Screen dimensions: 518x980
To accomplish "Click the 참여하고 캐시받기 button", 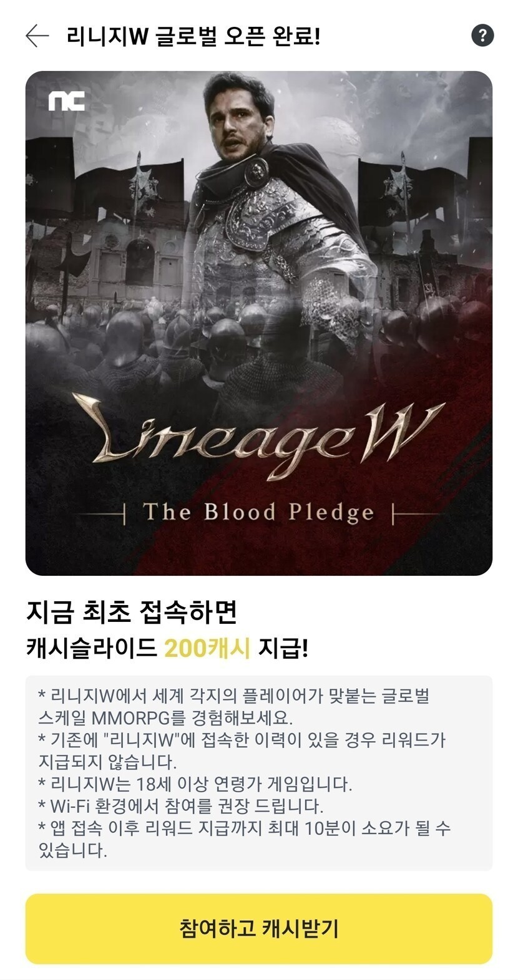I will (258, 928).
